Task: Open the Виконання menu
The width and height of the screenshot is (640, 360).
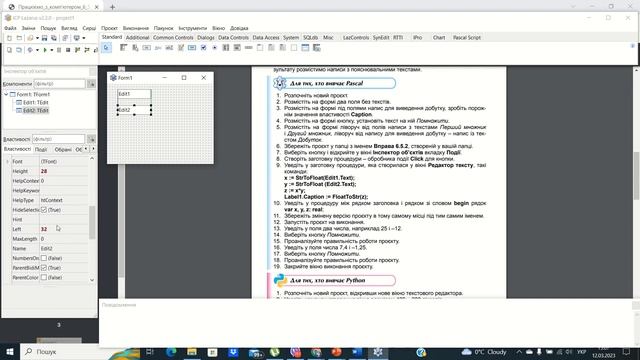Action: tap(136, 28)
